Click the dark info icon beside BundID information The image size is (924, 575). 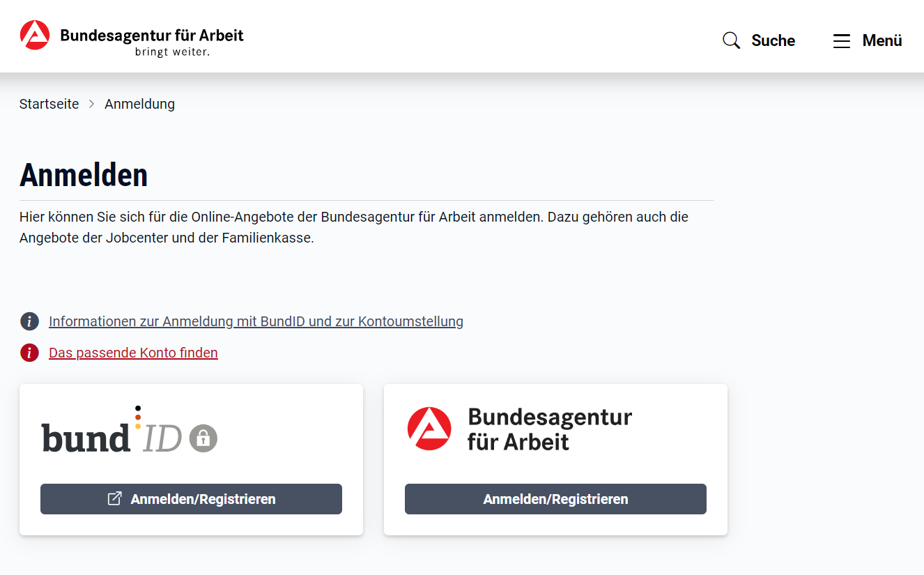[x=29, y=321]
